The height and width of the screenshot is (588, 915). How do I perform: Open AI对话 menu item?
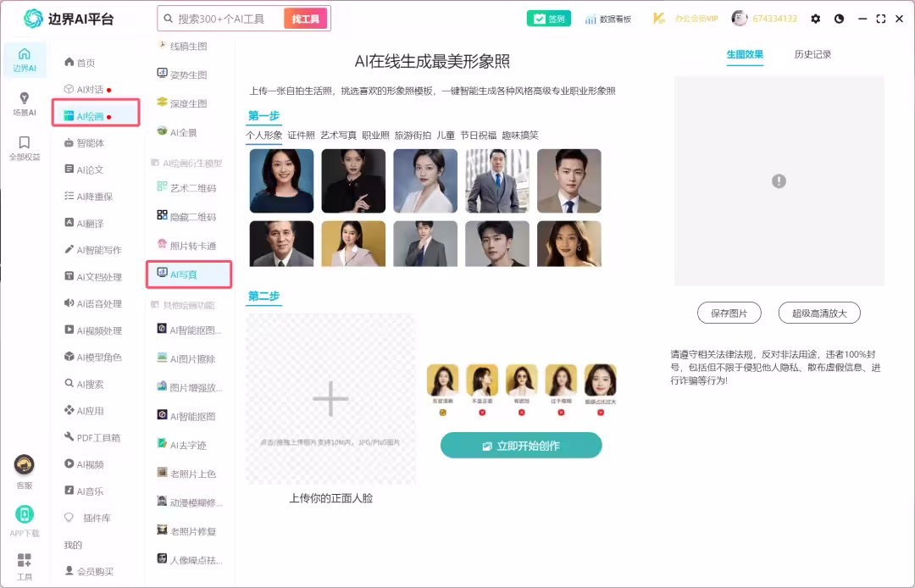(x=87, y=89)
